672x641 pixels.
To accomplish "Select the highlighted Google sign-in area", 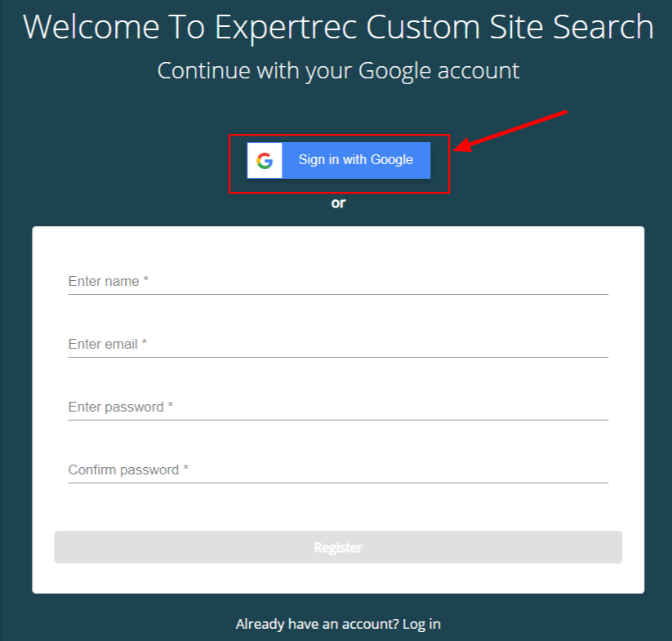I will [338, 160].
